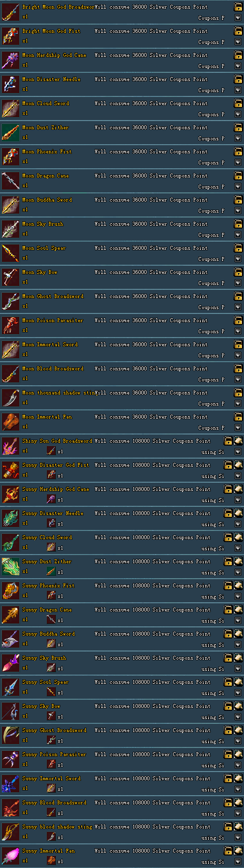Click the lock icon for Moon Dragon Cane
Screen dimensions: 244x868
click(x=238, y=176)
